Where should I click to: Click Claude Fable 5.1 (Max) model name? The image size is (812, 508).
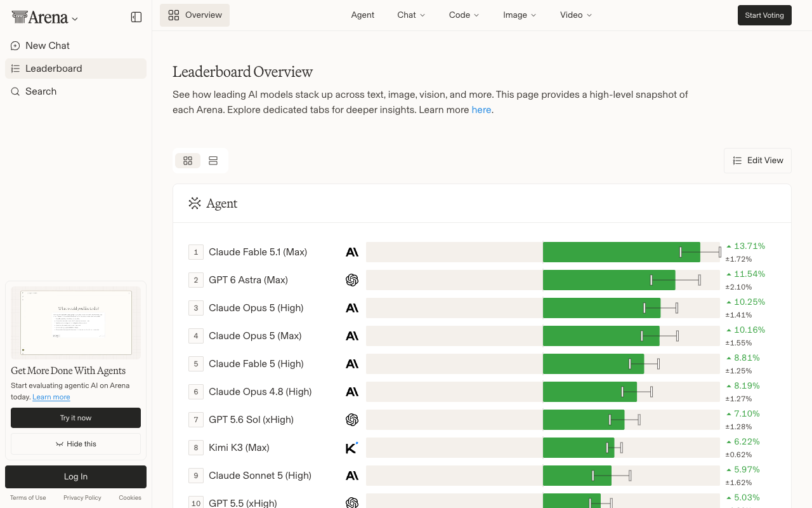pyautogui.click(x=258, y=252)
